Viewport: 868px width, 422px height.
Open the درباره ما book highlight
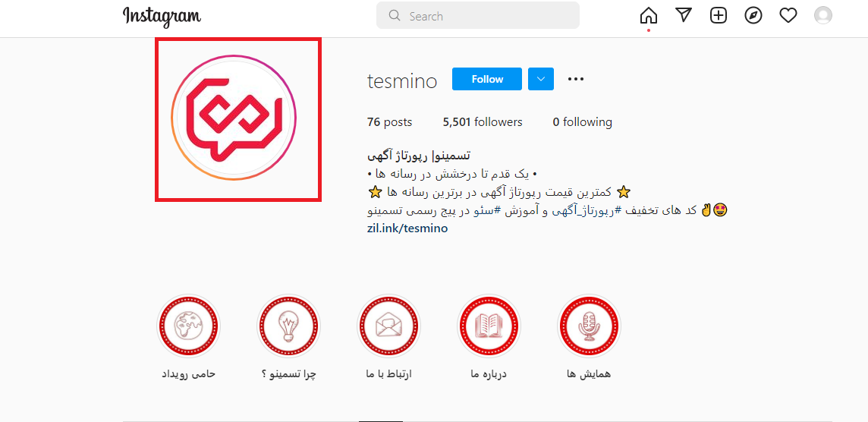click(489, 326)
